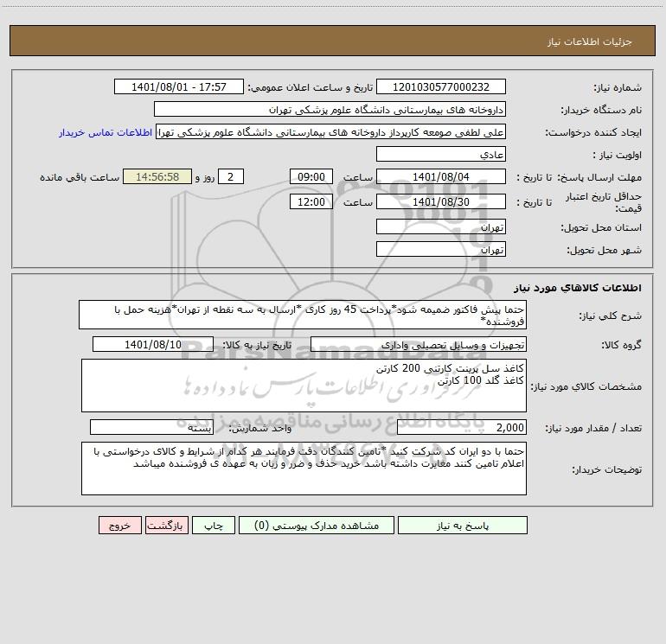
Task: Click the remaining time countdown 14:56:58
Action: pos(157,176)
